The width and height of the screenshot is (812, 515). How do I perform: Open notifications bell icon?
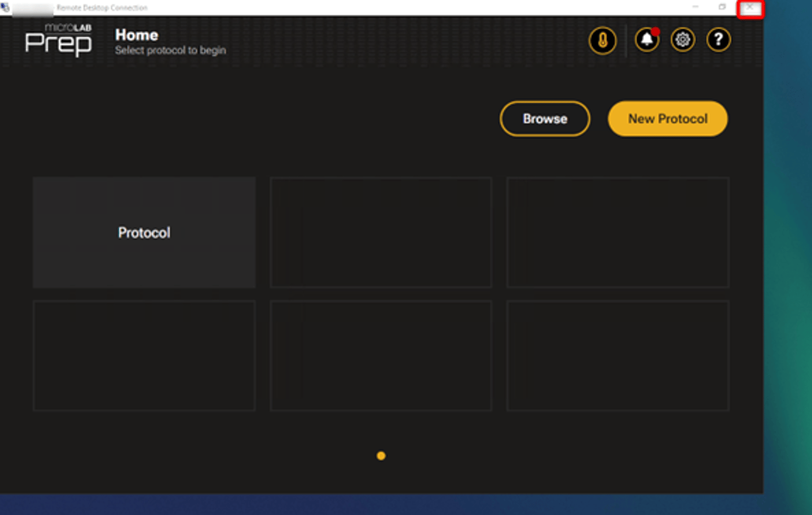(x=647, y=39)
